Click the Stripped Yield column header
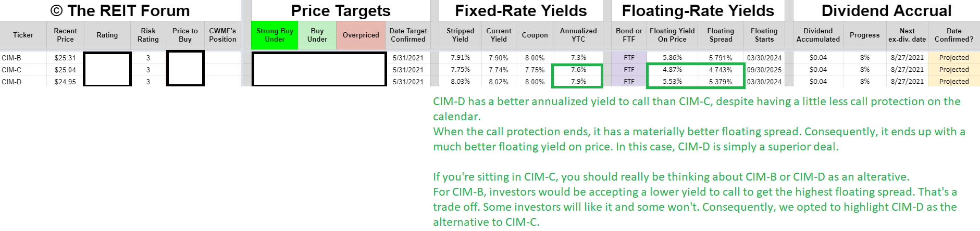980x231 pixels. point(460,35)
